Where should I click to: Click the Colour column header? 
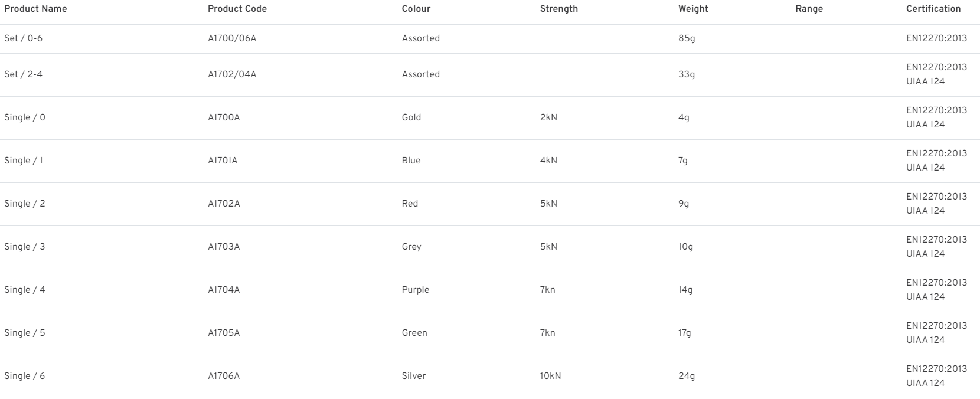point(416,9)
